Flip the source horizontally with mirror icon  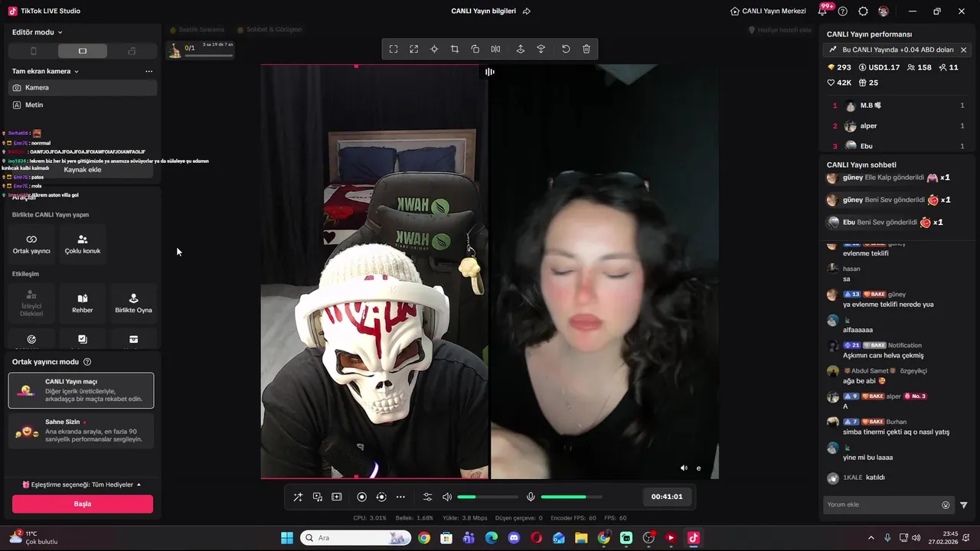(495, 49)
